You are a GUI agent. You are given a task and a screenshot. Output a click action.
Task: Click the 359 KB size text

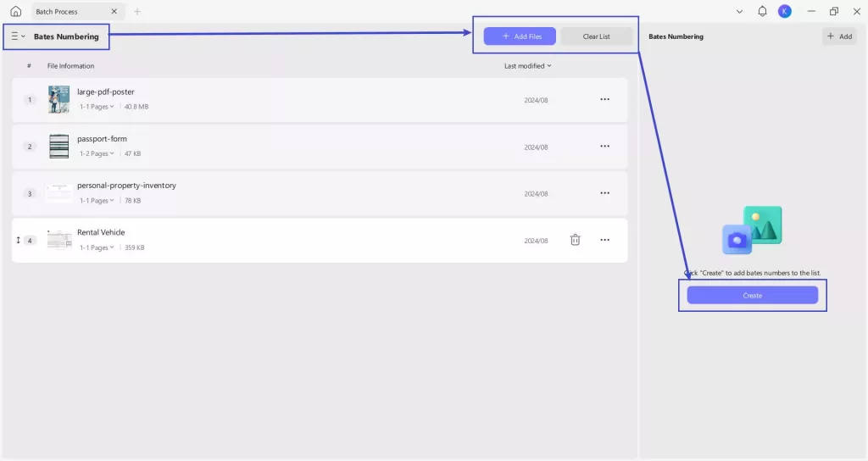(135, 247)
